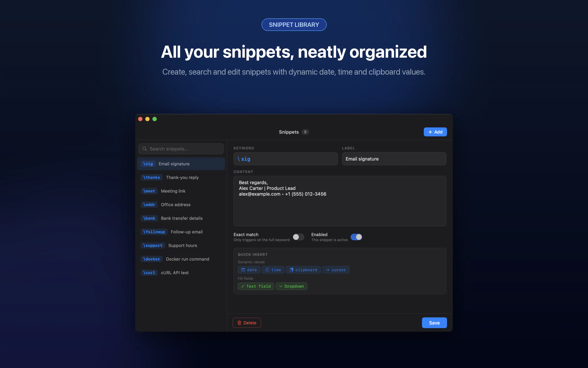
Task: Click the yellow minimize window button
Action: 147,119
